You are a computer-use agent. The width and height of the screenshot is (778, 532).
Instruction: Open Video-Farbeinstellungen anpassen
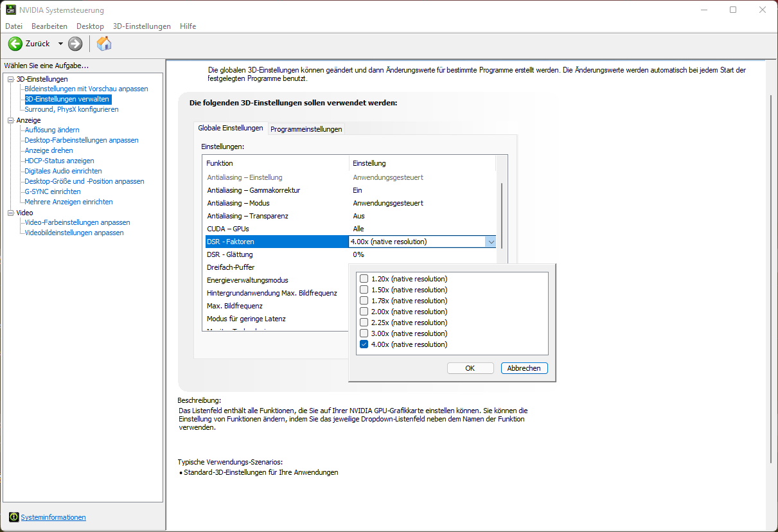(77, 222)
